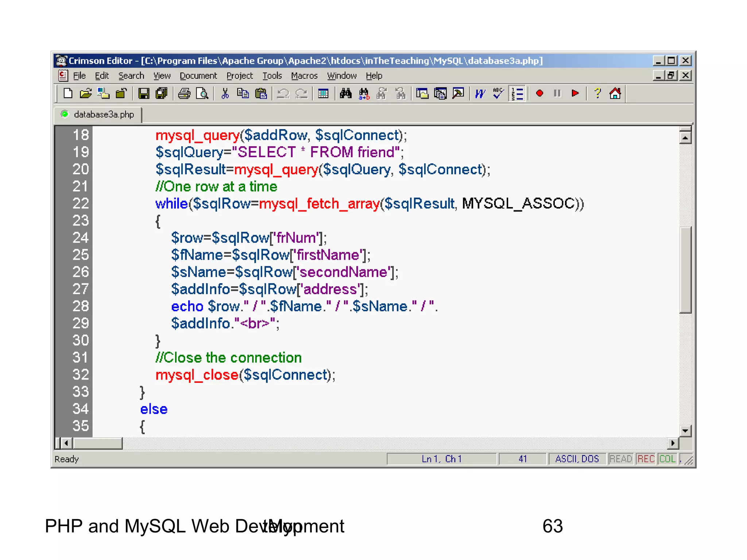This screenshot has height=560, width=747.
Task: Open the View menu
Action: [x=162, y=75]
